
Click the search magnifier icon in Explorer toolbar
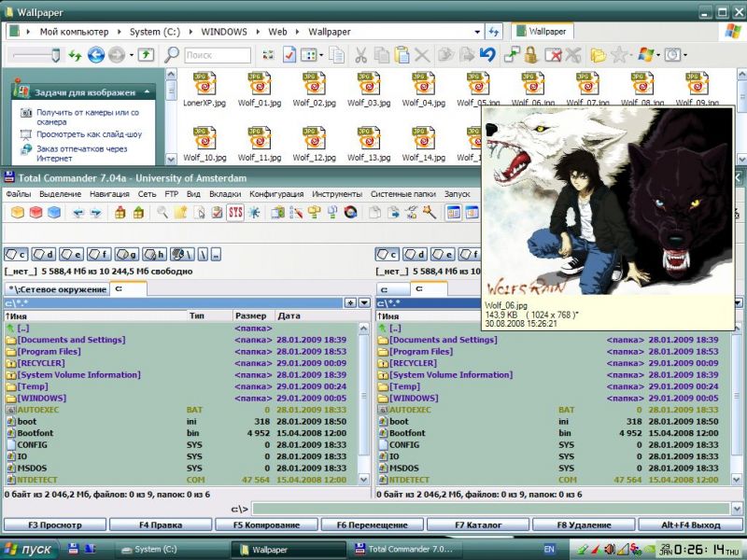point(171,55)
